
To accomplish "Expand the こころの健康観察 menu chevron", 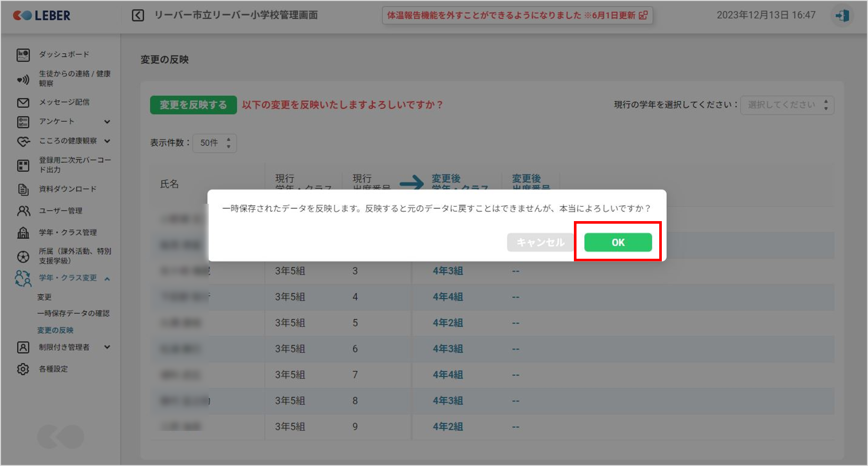I will (107, 141).
